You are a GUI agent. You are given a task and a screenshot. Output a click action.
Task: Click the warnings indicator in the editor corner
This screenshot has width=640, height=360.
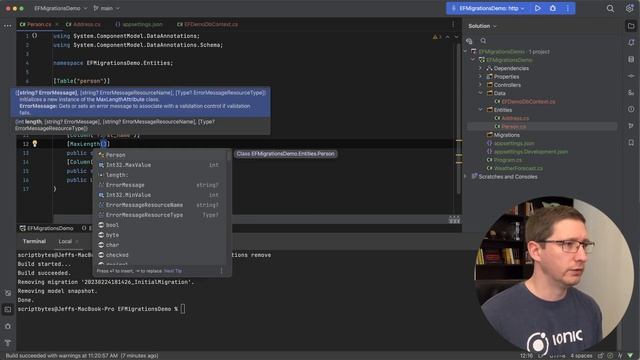coord(437,37)
